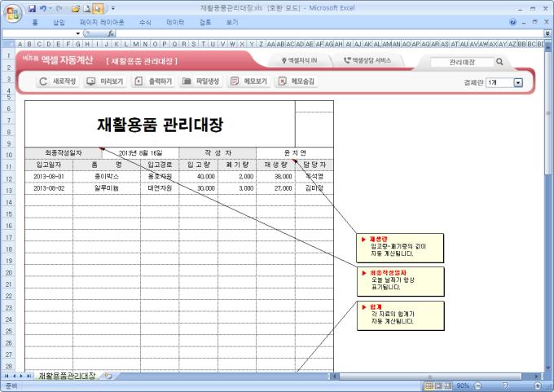Open the round Office button menu
The width and height of the screenshot is (554, 392).
click(13, 14)
